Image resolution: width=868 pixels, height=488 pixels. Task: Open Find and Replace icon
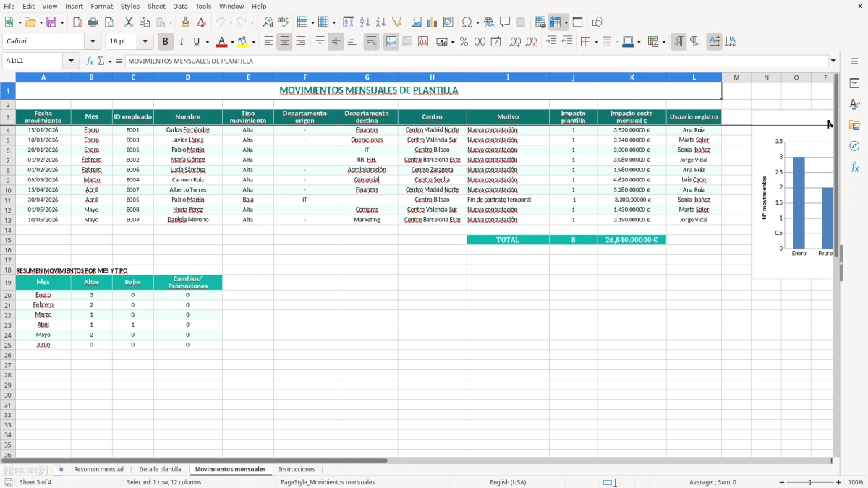268,22
